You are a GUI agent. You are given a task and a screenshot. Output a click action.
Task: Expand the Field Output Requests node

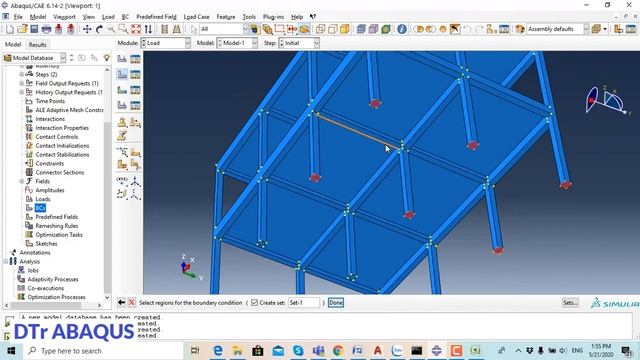(22, 83)
